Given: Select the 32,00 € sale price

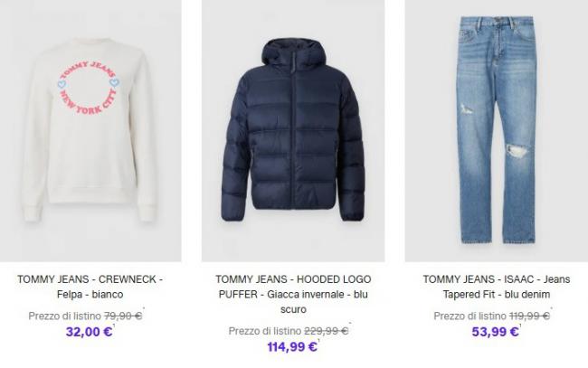Looking at the screenshot, I should tap(90, 332).
